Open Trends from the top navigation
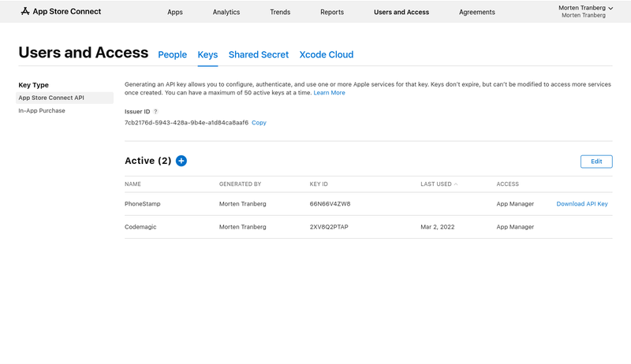The image size is (631, 364). tap(280, 12)
